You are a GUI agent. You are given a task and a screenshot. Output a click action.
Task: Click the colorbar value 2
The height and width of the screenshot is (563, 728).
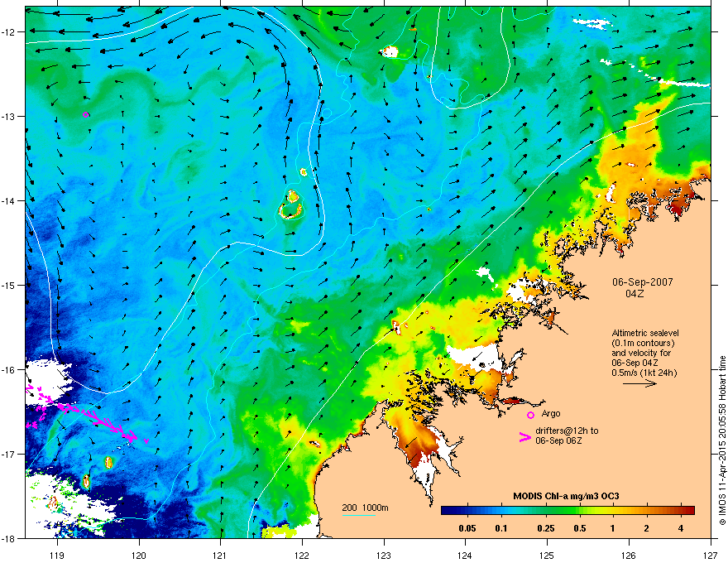point(647,528)
